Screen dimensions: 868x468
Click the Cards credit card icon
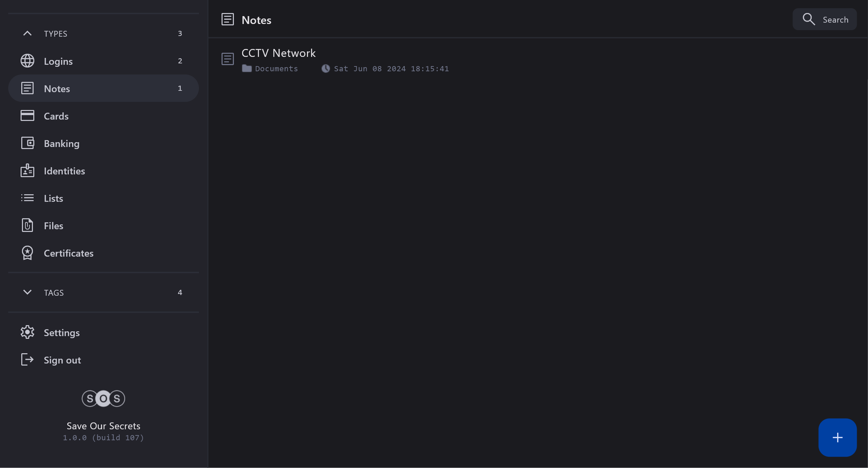click(x=27, y=116)
